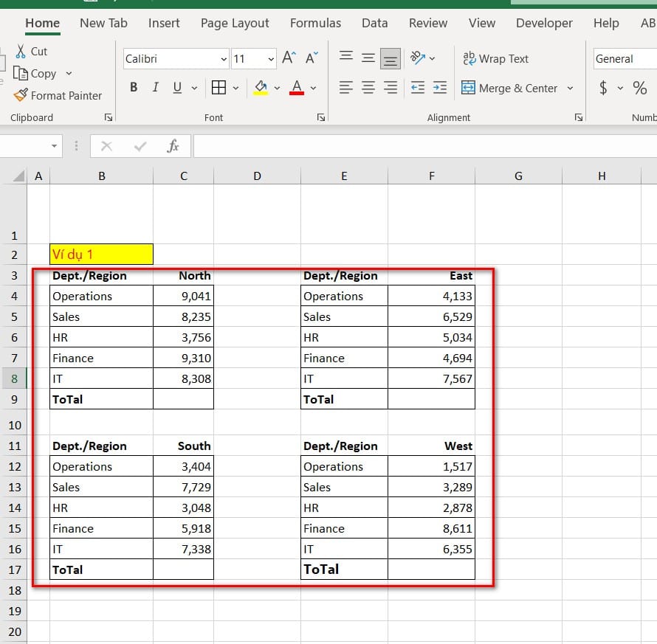Open the Page Layout tab
The width and height of the screenshot is (657, 644).
pyautogui.click(x=235, y=23)
